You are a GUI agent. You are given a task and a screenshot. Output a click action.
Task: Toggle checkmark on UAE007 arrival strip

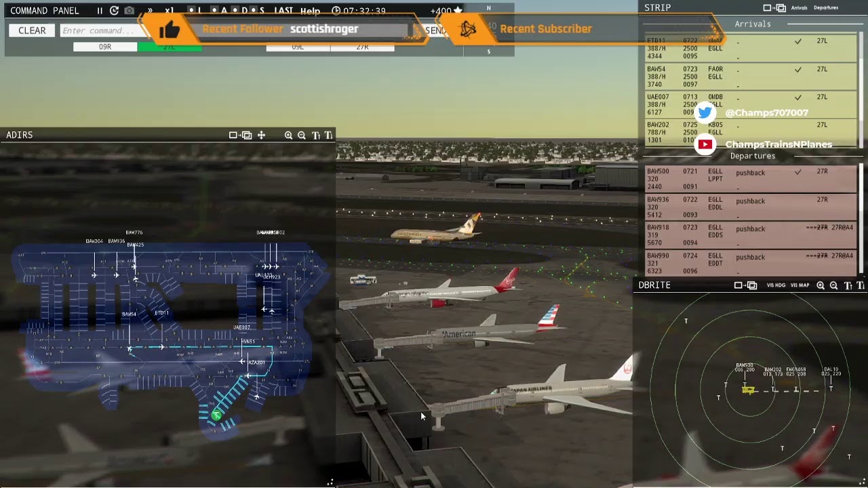coord(798,97)
